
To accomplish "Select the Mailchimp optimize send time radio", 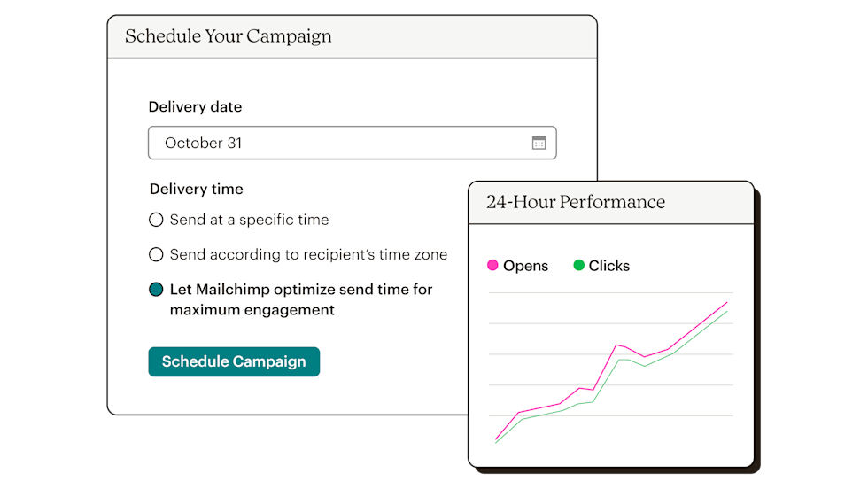I will [x=156, y=289].
